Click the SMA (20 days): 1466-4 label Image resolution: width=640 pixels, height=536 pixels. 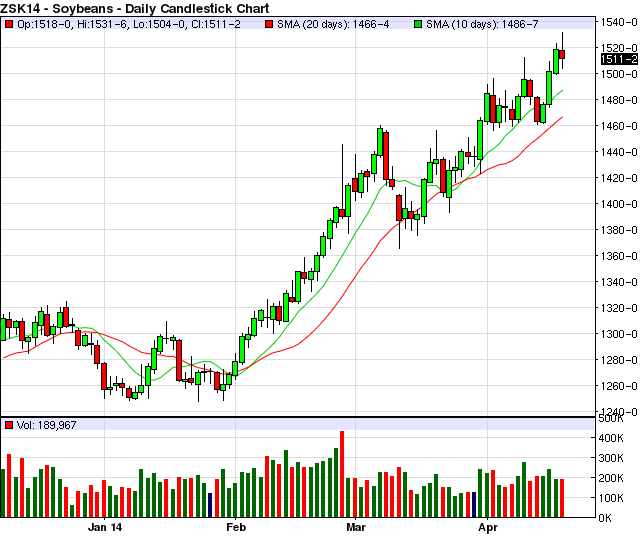click(333, 24)
